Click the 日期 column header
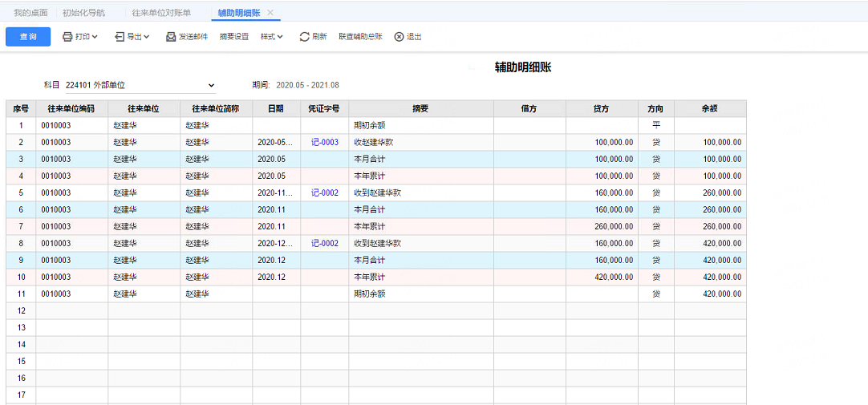Viewport: 868px width, 405px height. point(276,109)
